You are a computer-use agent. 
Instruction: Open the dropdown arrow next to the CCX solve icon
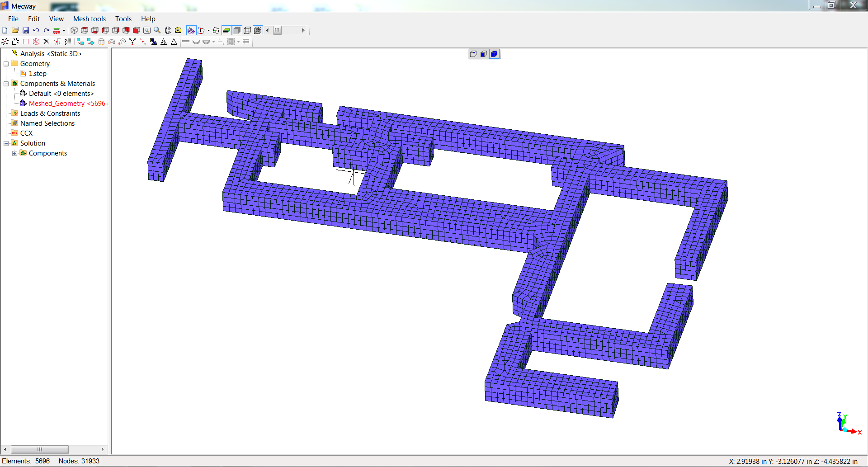click(64, 31)
